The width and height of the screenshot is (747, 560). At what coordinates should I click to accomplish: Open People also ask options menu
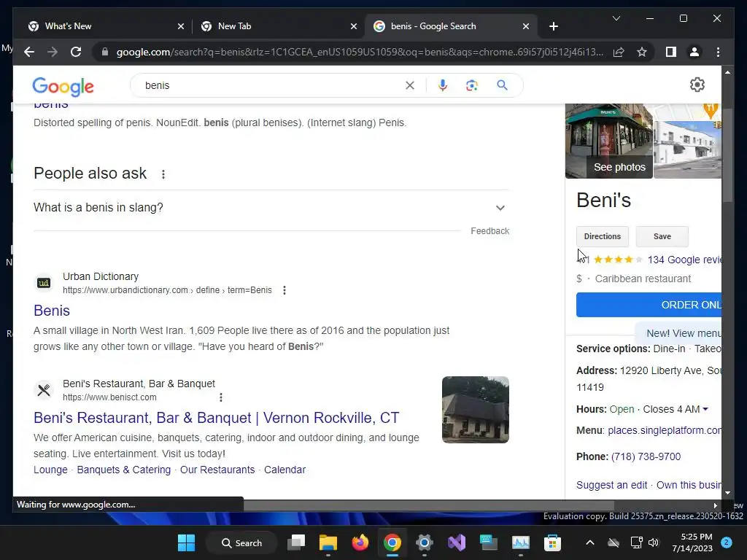[x=163, y=174]
